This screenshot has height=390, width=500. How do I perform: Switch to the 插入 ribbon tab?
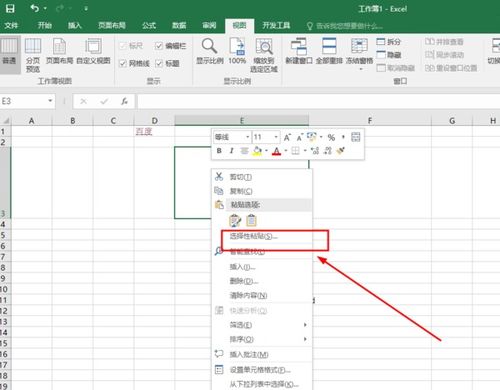click(x=74, y=25)
